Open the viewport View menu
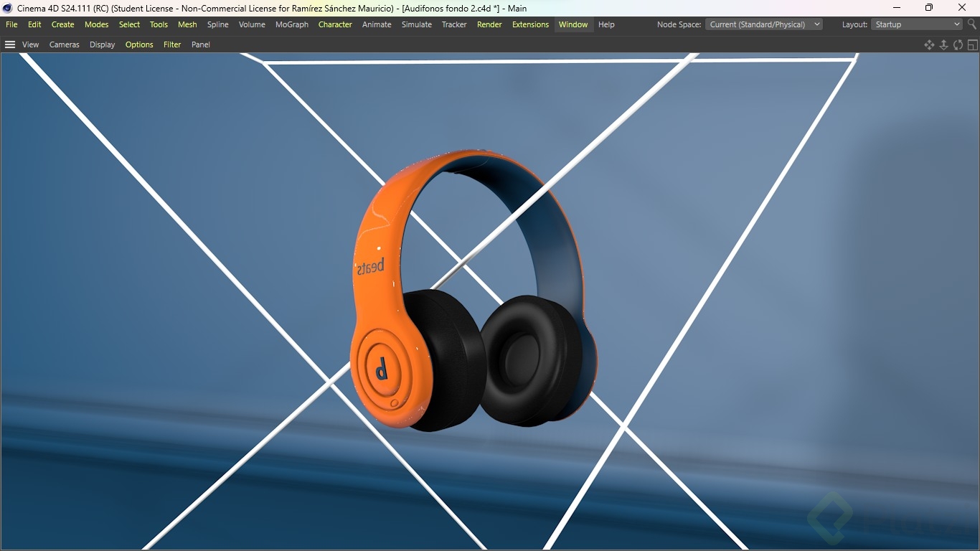Viewport: 980px width, 551px height. pos(31,44)
